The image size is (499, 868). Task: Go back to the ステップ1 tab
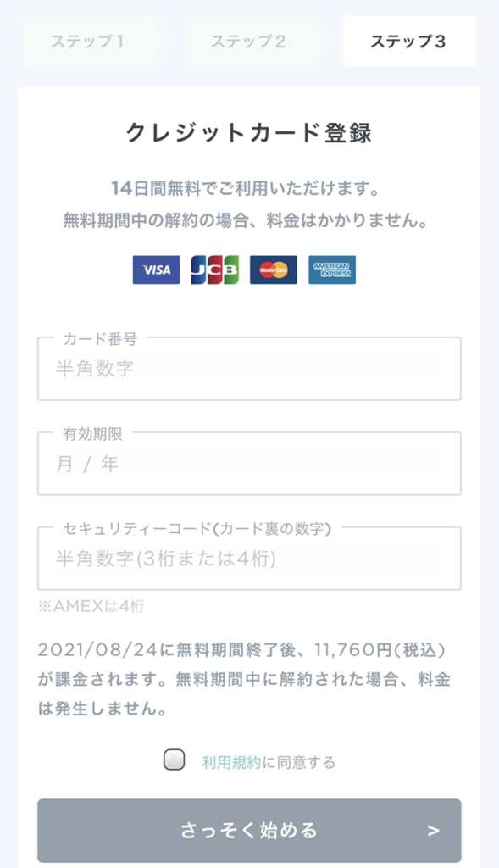pos(91,42)
